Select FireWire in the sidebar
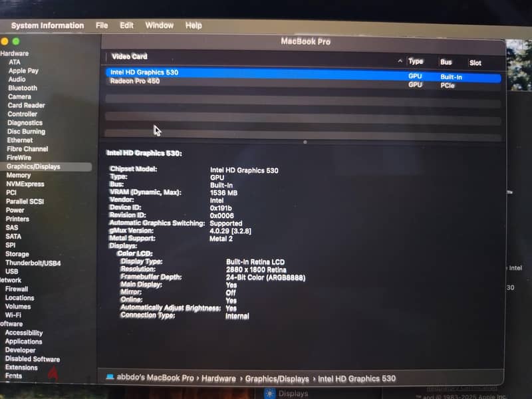Viewport: 532px width, 399px height. click(19, 158)
